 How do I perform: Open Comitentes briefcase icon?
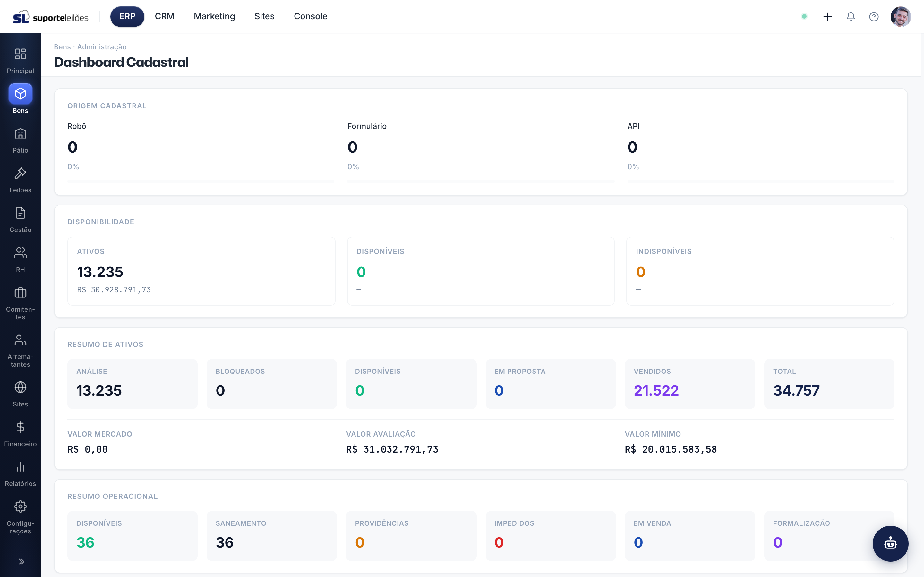pos(20,293)
